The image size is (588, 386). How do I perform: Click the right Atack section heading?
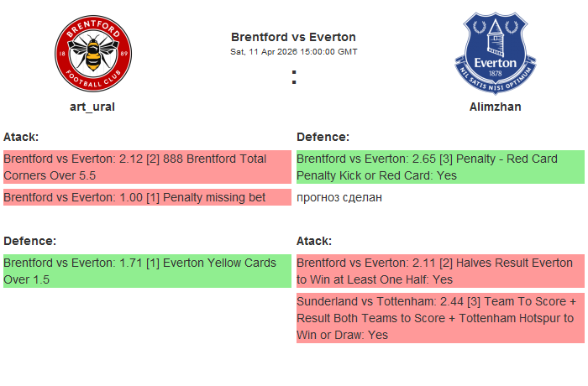click(314, 241)
